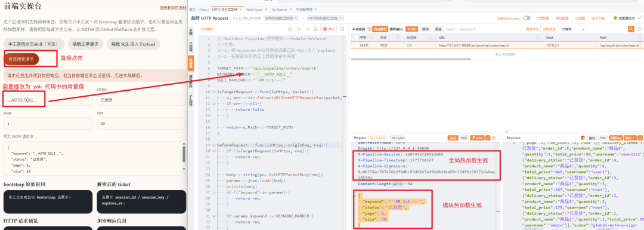This screenshot has width=644, height=230.
Task: Check the checkbox for row 54331
Action: point(357,45)
